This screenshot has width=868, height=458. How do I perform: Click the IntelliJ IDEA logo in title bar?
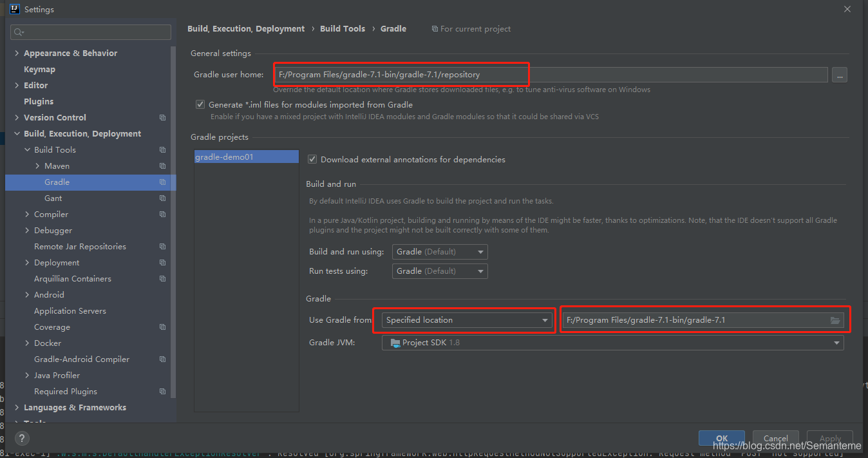pyautogui.click(x=14, y=9)
